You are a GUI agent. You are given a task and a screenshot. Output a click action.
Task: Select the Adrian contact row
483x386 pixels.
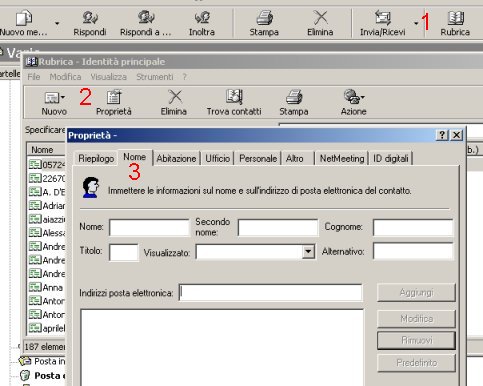[47, 206]
